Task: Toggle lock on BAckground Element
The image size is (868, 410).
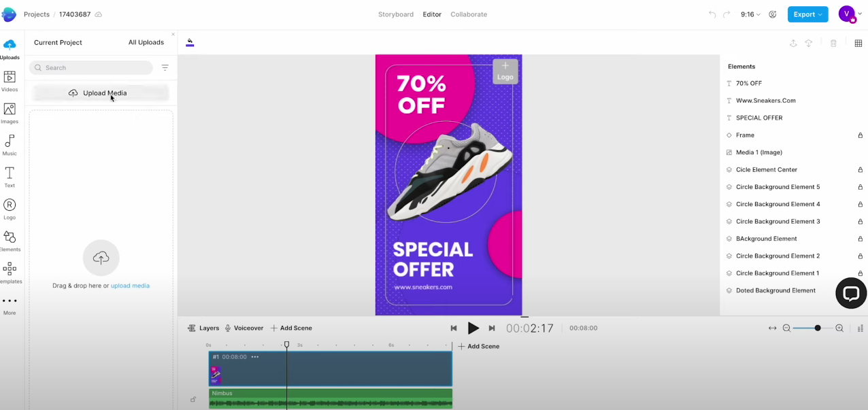Action: [860, 239]
